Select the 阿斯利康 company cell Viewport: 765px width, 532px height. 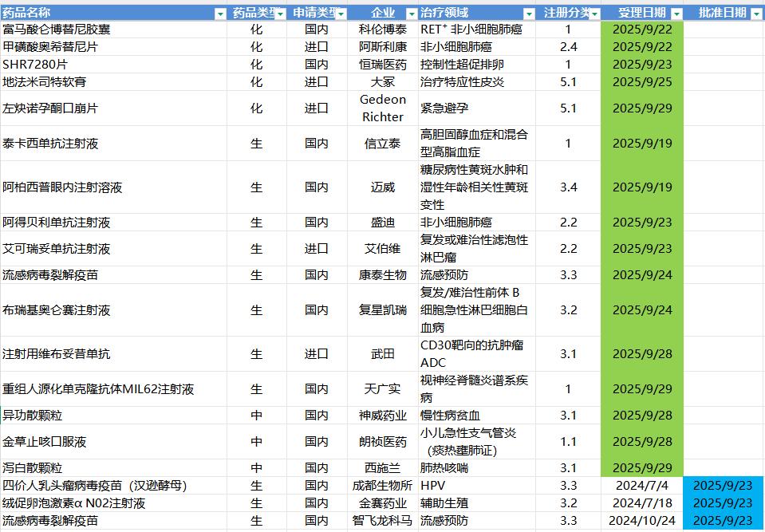pyautogui.click(x=383, y=47)
